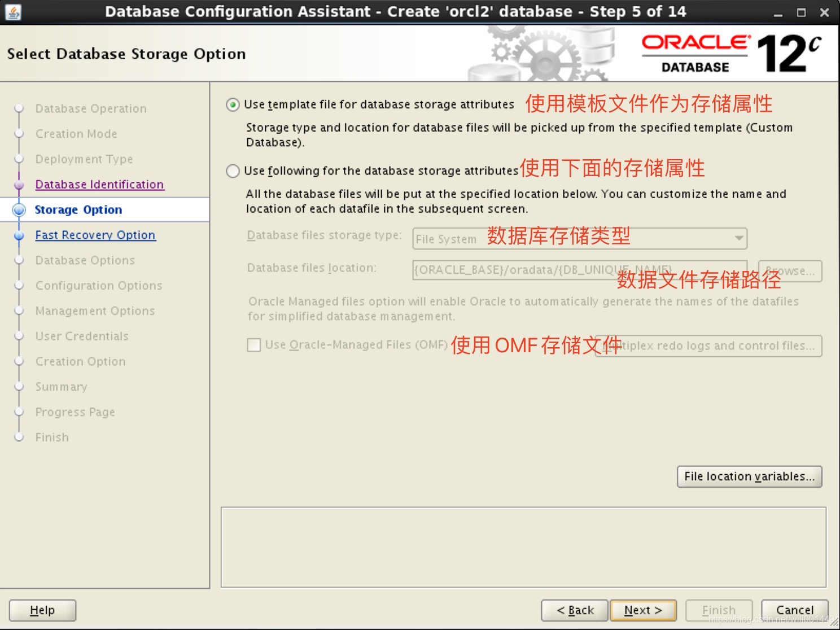The width and height of the screenshot is (840, 630).
Task: Enable Use Oracle-Managed Files (OMF) checkbox
Action: (254, 345)
